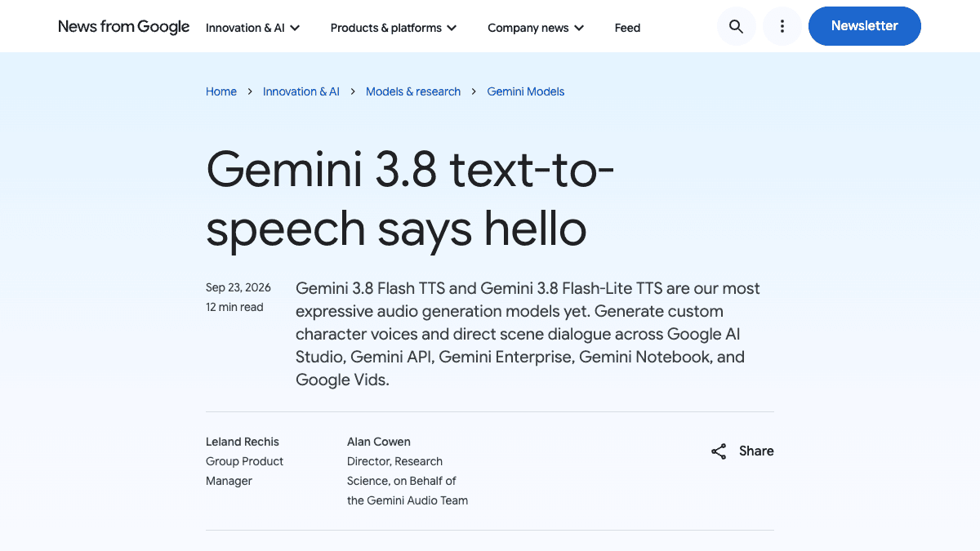Expand the Products & platforms dropdown menu
Viewport: 980px width, 551px height.
point(394,28)
